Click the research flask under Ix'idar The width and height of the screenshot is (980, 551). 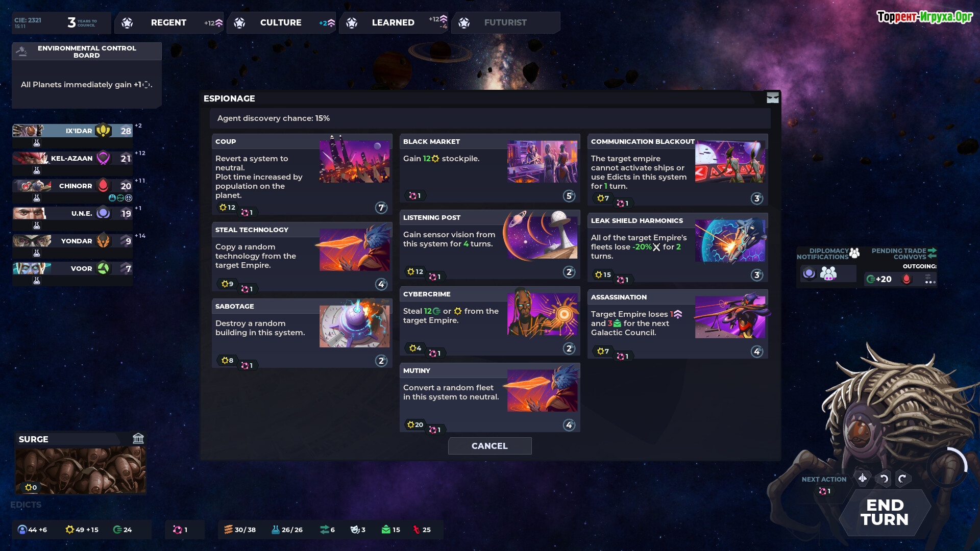[37, 143]
